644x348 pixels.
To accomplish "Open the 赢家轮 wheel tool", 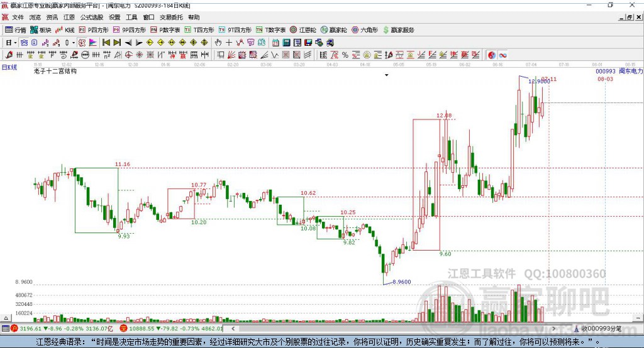I will pyautogui.click(x=334, y=30).
